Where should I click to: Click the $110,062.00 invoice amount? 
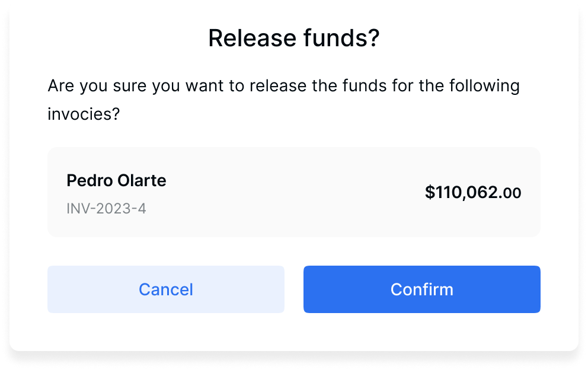(x=473, y=192)
